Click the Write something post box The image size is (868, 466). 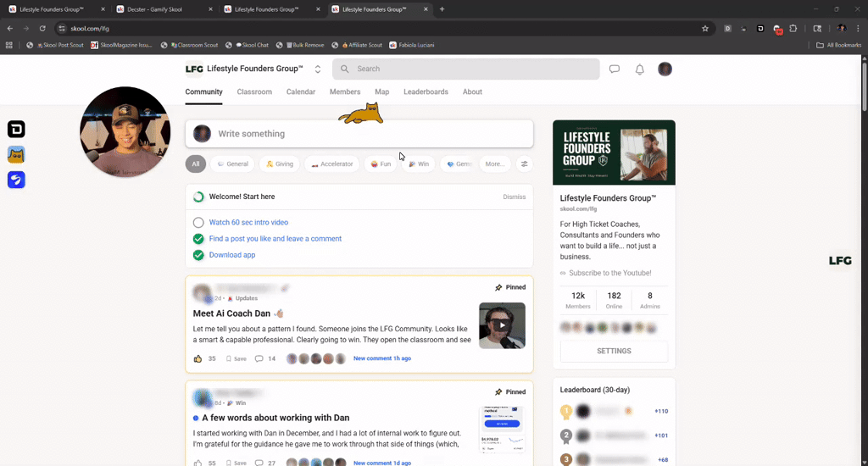[x=359, y=134]
